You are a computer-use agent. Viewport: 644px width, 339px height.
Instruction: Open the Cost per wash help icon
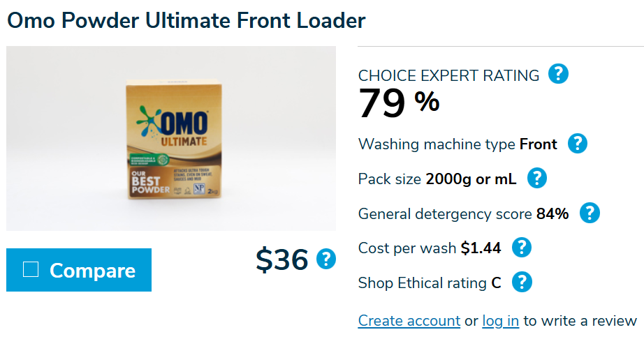pyautogui.click(x=522, y=247)
